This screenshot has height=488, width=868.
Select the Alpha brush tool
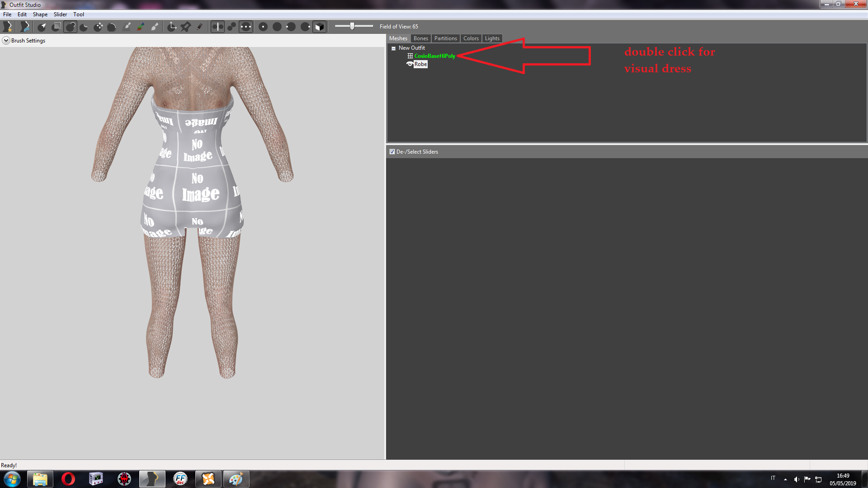(x=155, y=27)
